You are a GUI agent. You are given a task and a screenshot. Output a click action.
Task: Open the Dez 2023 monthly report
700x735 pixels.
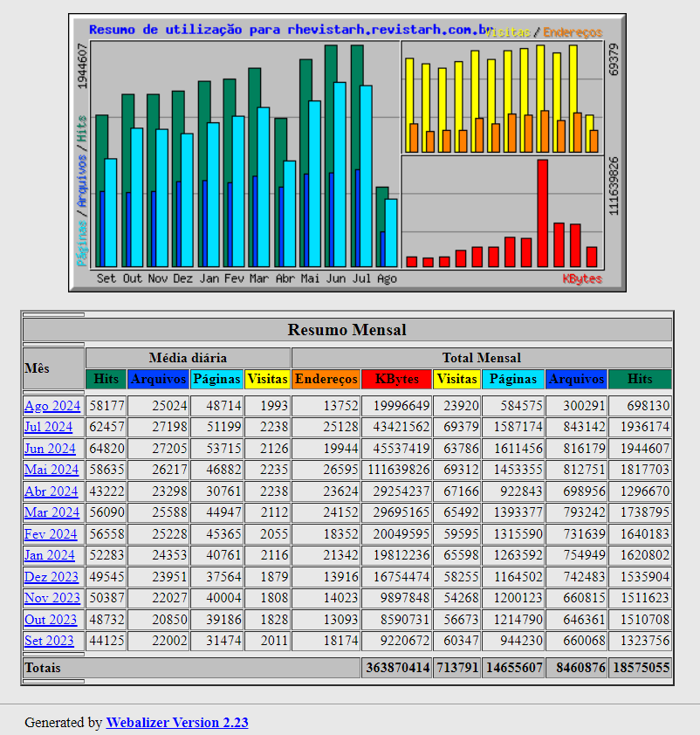click(x=51, y=576)
